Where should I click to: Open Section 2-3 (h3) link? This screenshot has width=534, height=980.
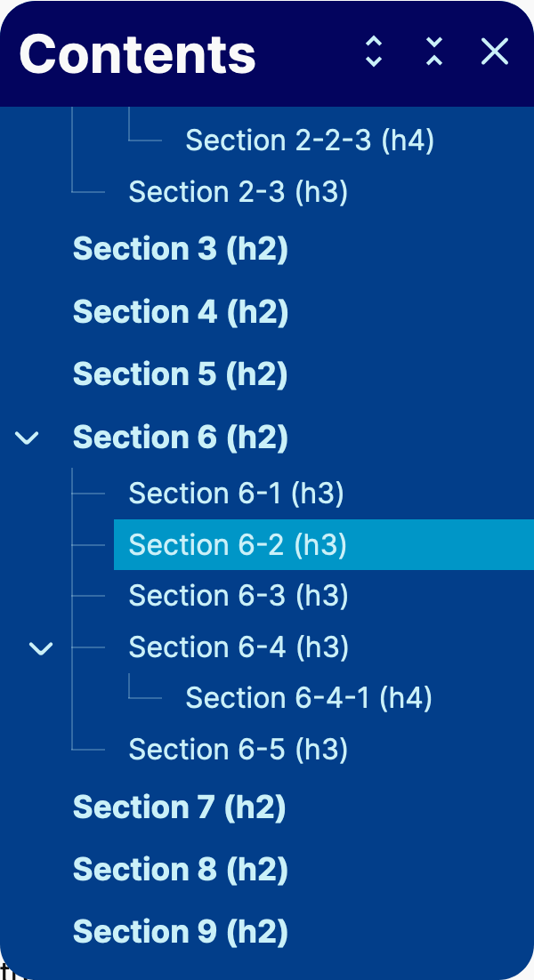tap(238, 192)
